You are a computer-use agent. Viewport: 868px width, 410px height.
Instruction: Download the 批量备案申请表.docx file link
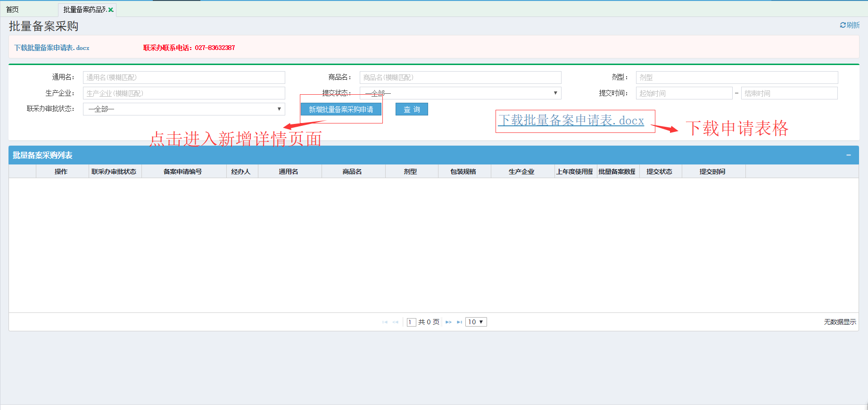click(51, 48)
